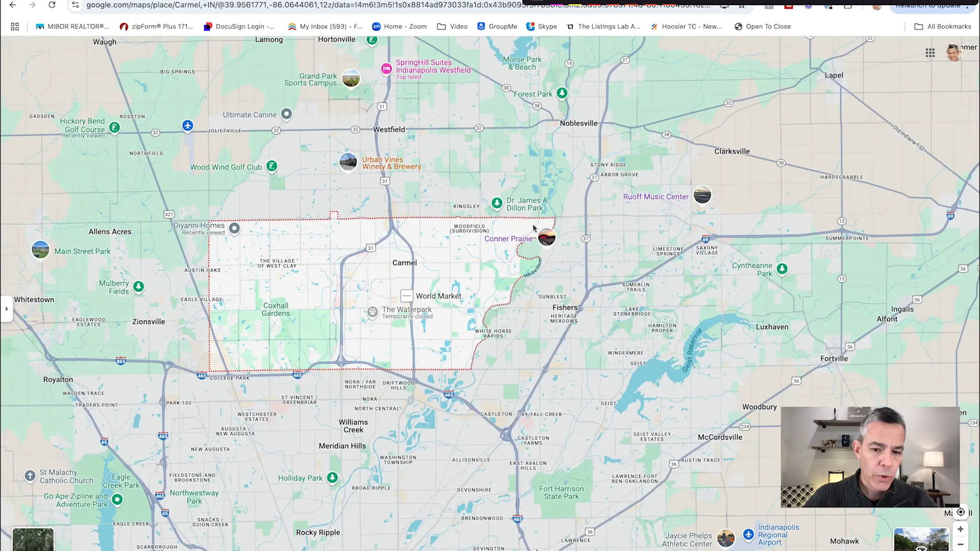980x551 pixels.
Task: Select SpringHill Suites hotel pin
Action: 386,69
